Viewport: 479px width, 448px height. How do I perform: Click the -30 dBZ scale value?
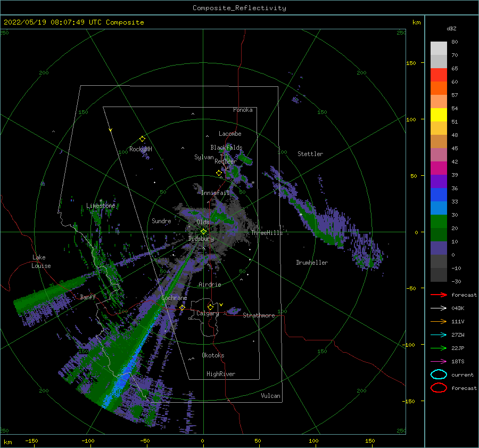coord(456,281)
